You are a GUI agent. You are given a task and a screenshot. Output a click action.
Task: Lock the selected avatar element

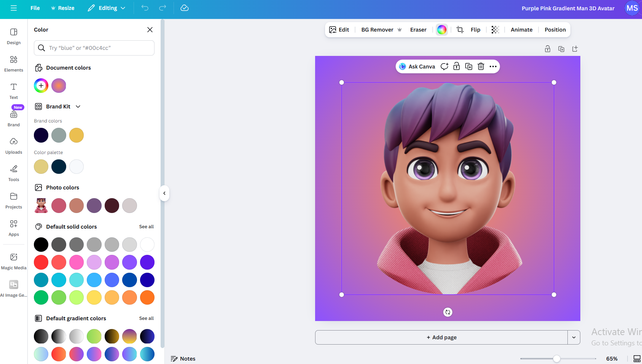coord(457,67)
